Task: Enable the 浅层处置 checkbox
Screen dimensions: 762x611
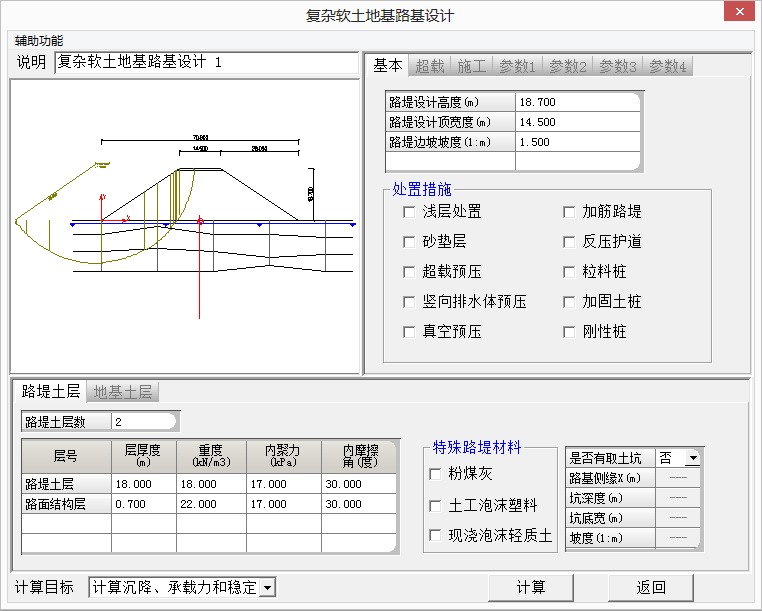Action: (x=408, y=212)
